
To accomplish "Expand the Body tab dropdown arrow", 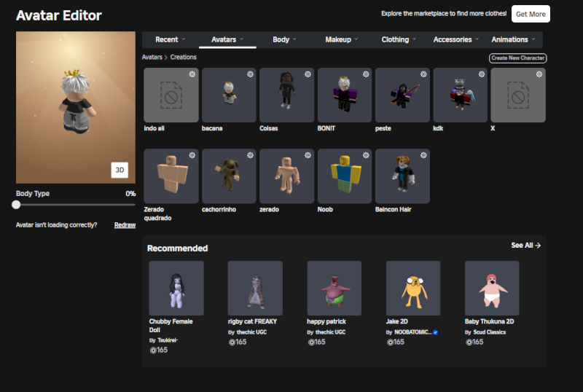I will tap(294, 39).
